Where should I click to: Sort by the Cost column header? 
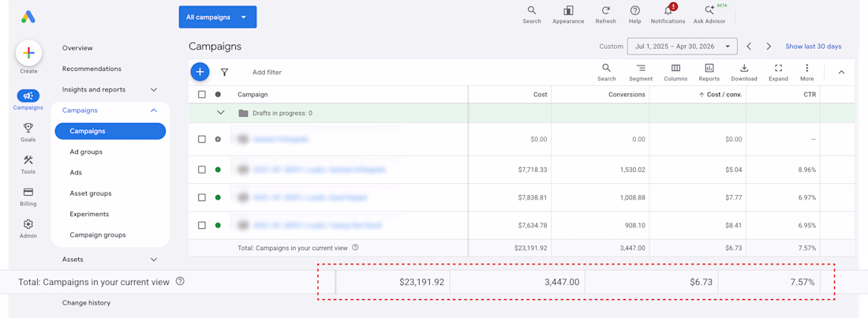coord(541,95)
